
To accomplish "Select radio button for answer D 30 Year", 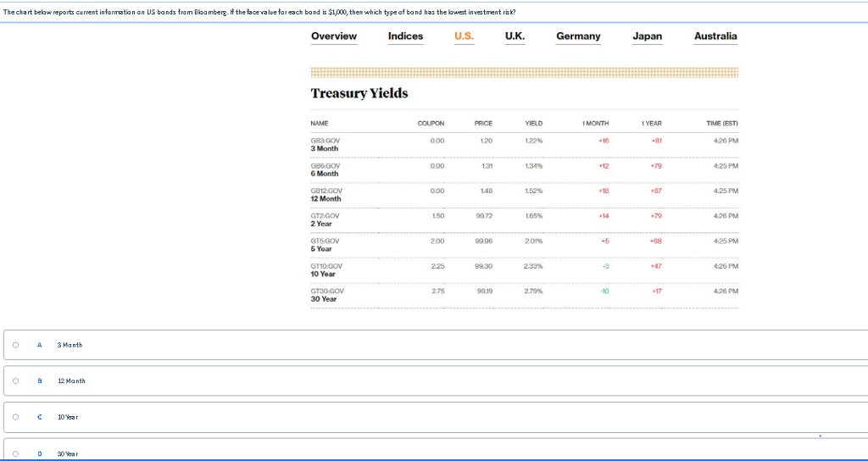I will point(15,453).
